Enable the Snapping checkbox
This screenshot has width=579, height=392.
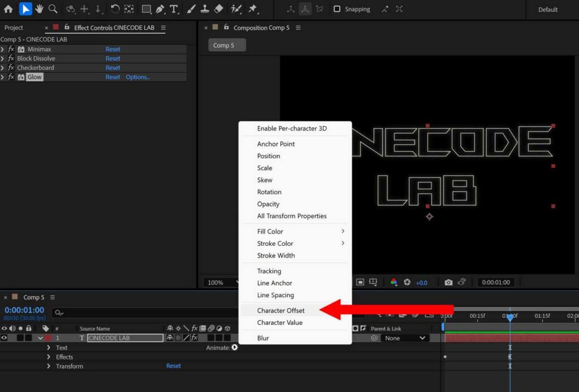point(337,9)
